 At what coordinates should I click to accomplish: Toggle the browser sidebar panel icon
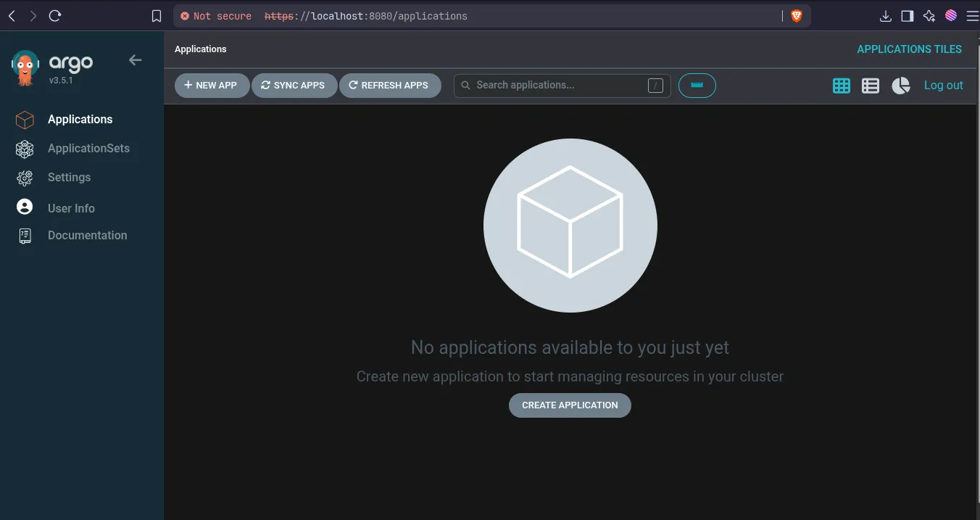(x=907, y=16)
